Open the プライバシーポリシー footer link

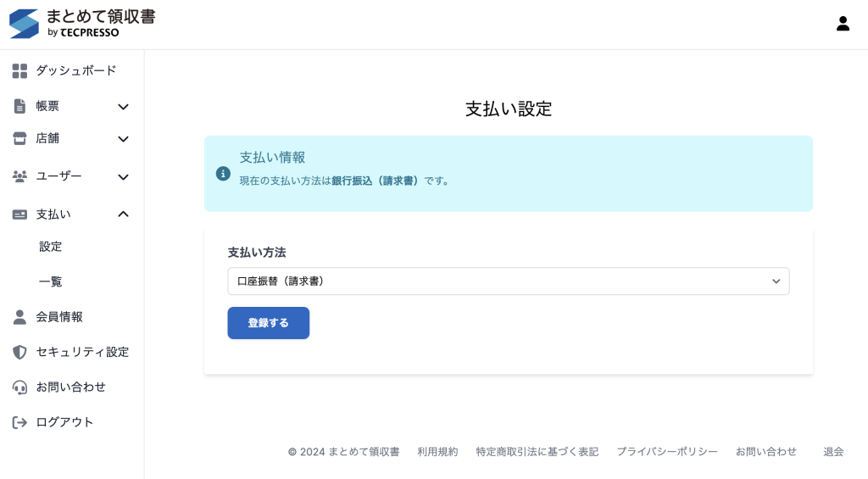(667, 452)
